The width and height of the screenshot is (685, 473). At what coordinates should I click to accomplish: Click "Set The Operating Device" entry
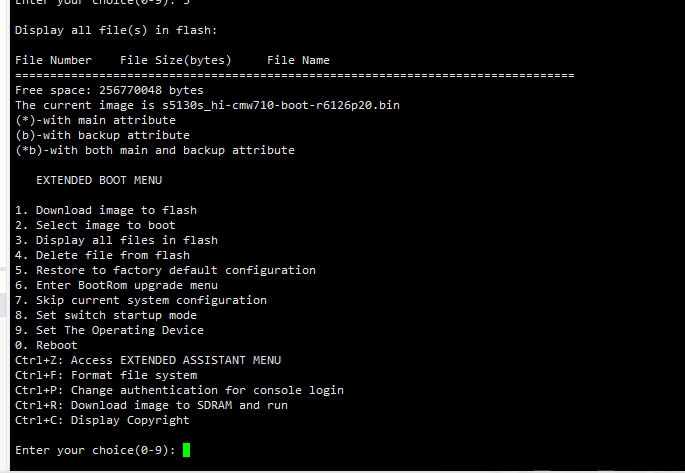(x=109, y=330)
